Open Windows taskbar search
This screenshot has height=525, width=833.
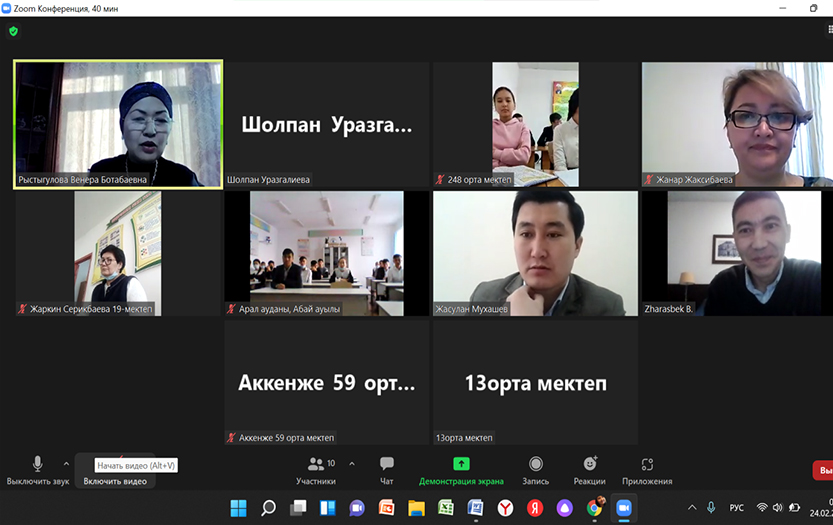click(268, 508)
